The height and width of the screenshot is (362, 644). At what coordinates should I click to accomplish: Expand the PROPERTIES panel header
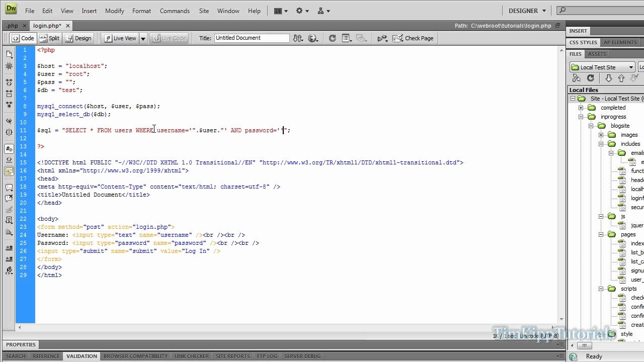click(x=21, y=344)
